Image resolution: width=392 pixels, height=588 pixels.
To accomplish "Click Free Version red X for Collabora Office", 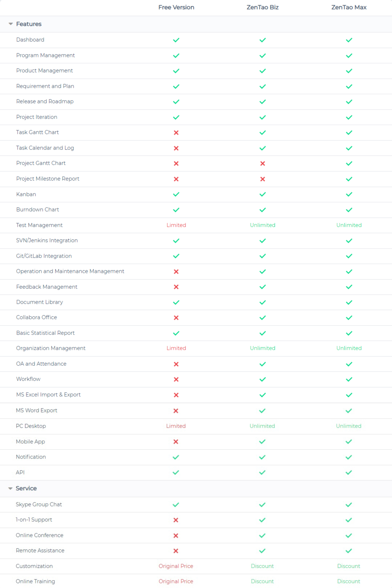I will point(176,318).
